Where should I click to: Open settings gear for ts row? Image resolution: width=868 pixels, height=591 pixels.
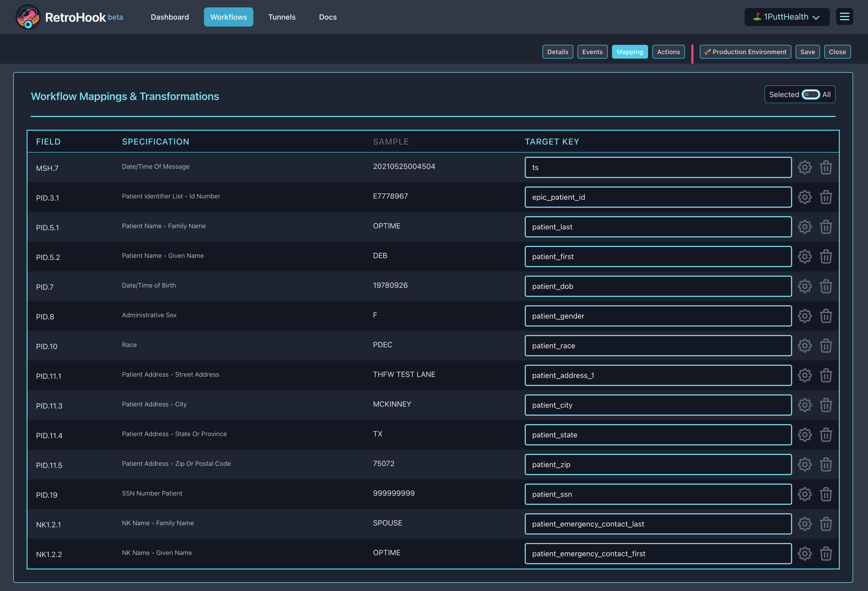click(x=805, y=167)
